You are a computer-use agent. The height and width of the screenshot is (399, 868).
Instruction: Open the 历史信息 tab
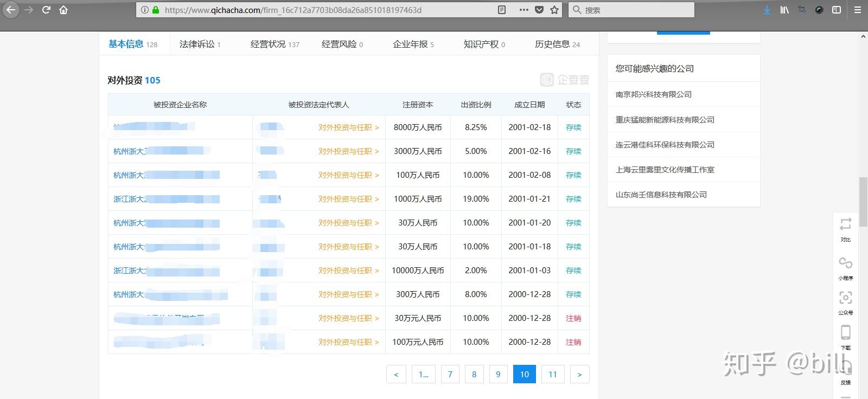(x=557, y=44)
